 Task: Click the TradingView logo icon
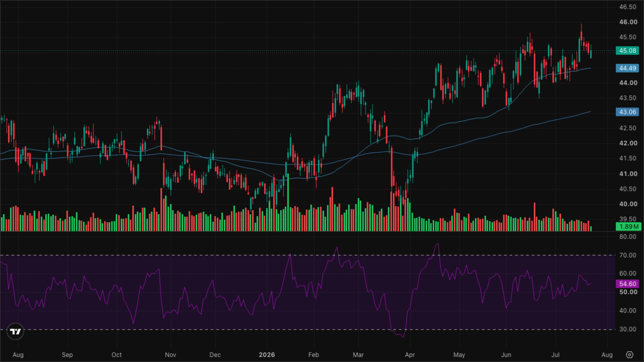[x=15, y=331]
